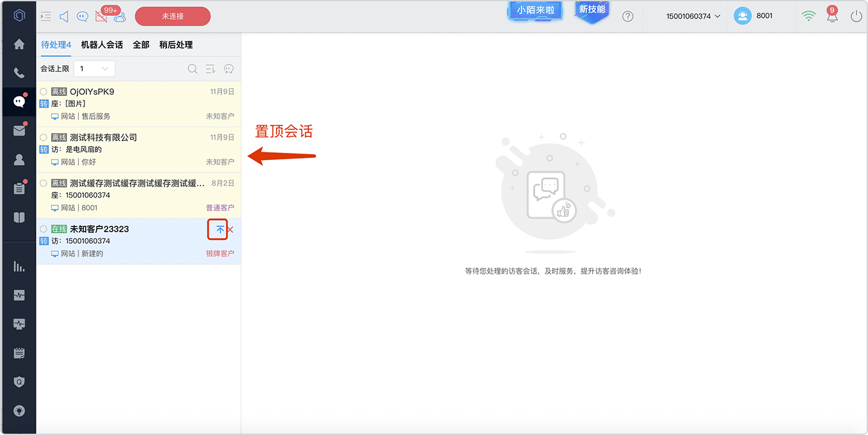Image resolution: width=868 pixels, height=435 pixels.
Task: Click the two-people queue icon
Action: pos(120,17)
